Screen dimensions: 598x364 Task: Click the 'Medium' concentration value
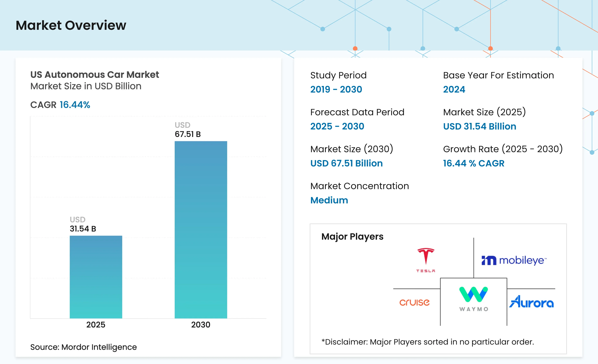[329, 200]
